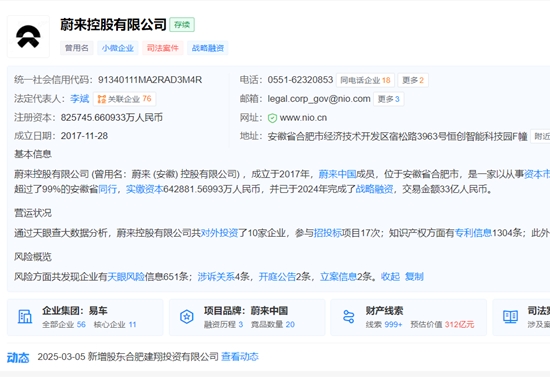Click the 风险概览 heading
Viewport: 550px width, 378px height.
point(33,257)
